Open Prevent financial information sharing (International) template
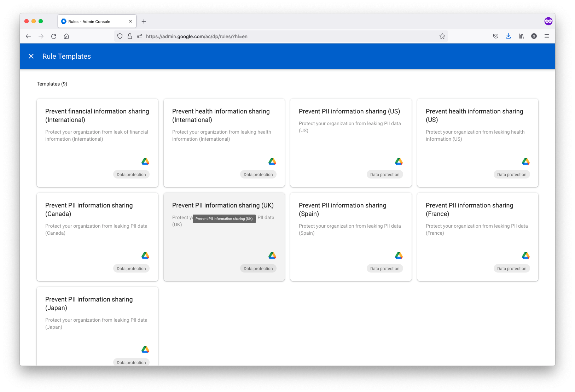This screenshot has height=392, width=575. coord(97,143)
